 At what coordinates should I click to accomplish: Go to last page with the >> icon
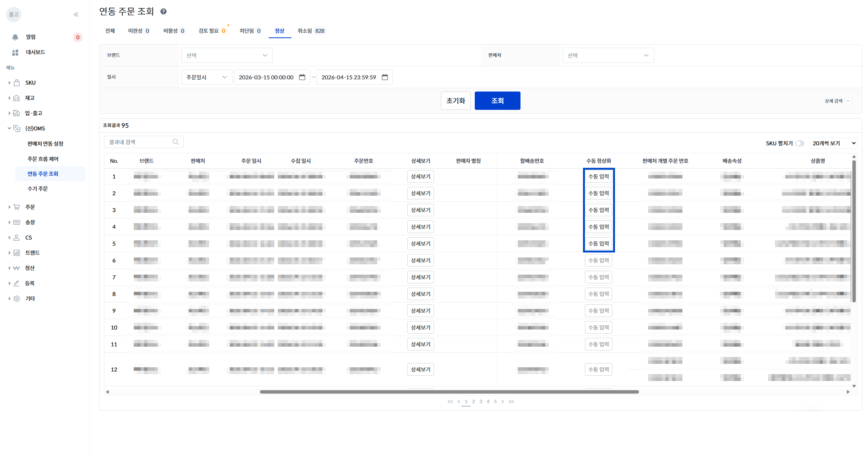tap(511, 402)
